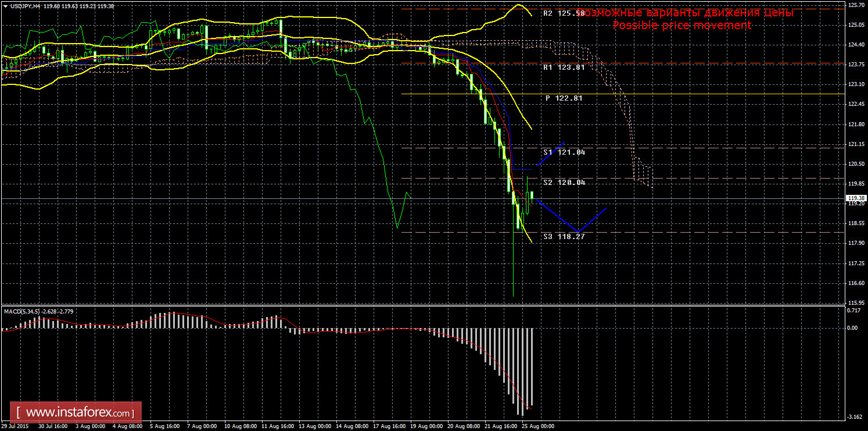This screenshot has width=868, height=431.
Task: Click the 25 Aug 00:00 time axis label
Action: coord(537,426)
